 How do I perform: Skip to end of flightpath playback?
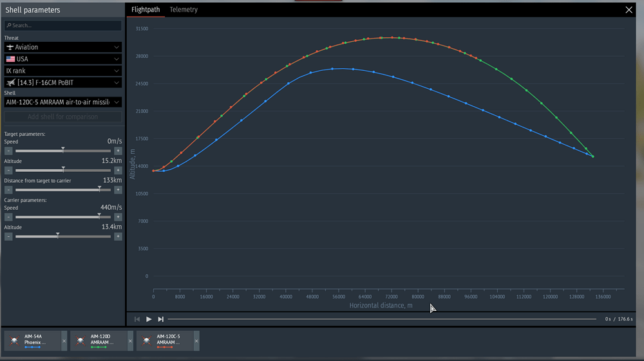point(160,319)
